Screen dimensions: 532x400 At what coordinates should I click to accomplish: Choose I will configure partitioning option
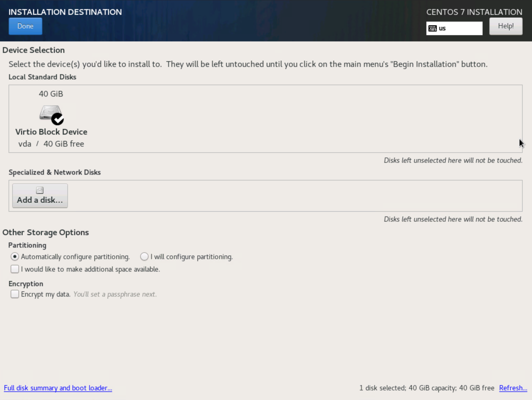144,257
